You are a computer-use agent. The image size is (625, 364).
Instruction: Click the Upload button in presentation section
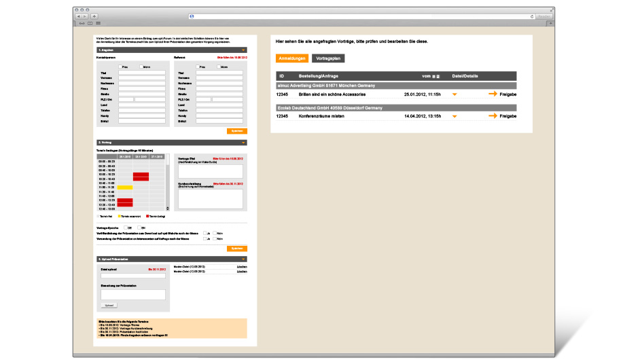pos(109,306)
